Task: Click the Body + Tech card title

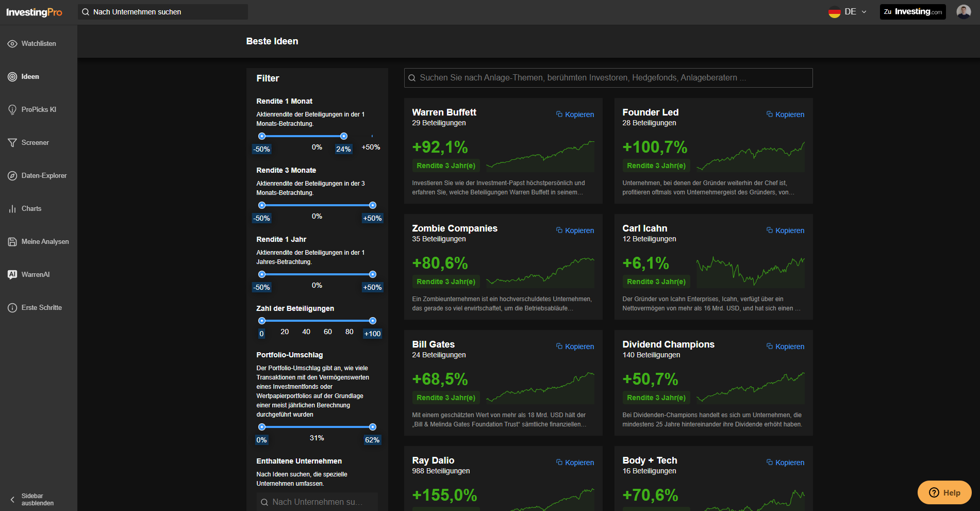Action: coord(650,460)
